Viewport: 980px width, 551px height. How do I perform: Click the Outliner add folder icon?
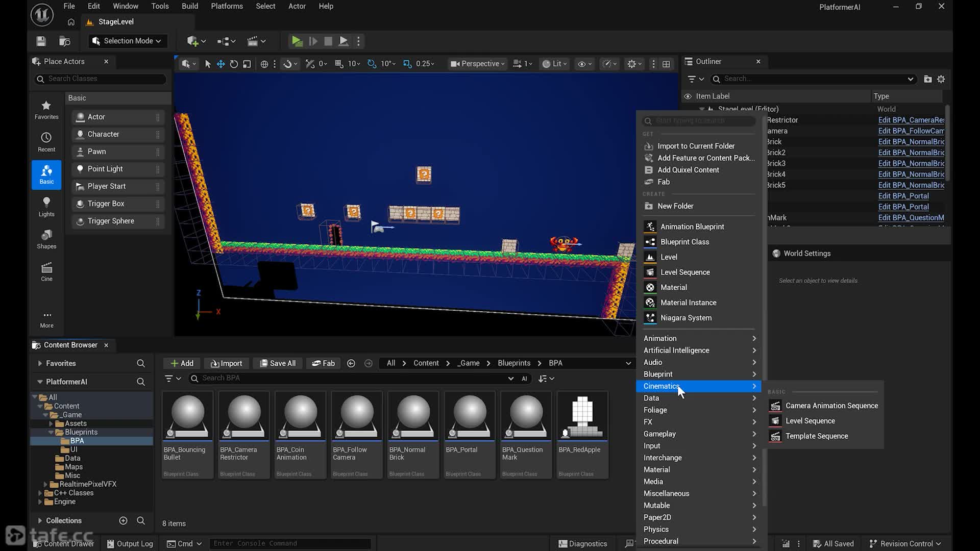point(928,79)
